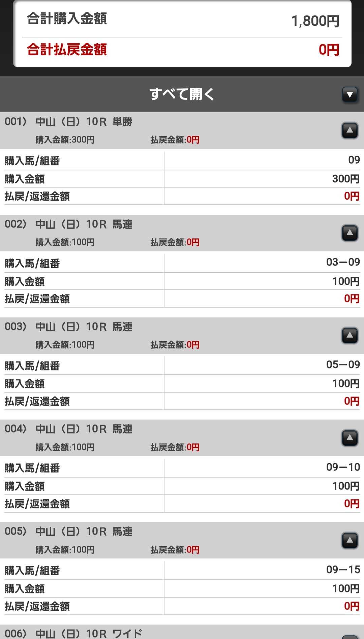The width and height of the screenshot is (364, 639).
Task: Tap horse number 09 in entry 001
Action: coord(354,160)
